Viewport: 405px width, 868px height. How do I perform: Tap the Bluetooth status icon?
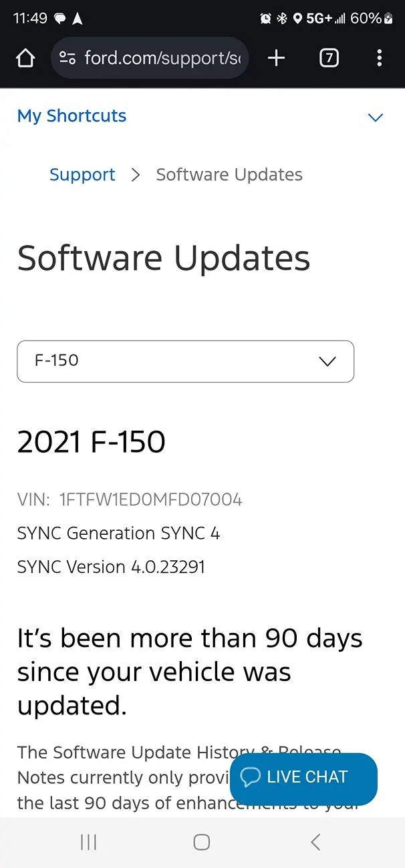point(281,18)
